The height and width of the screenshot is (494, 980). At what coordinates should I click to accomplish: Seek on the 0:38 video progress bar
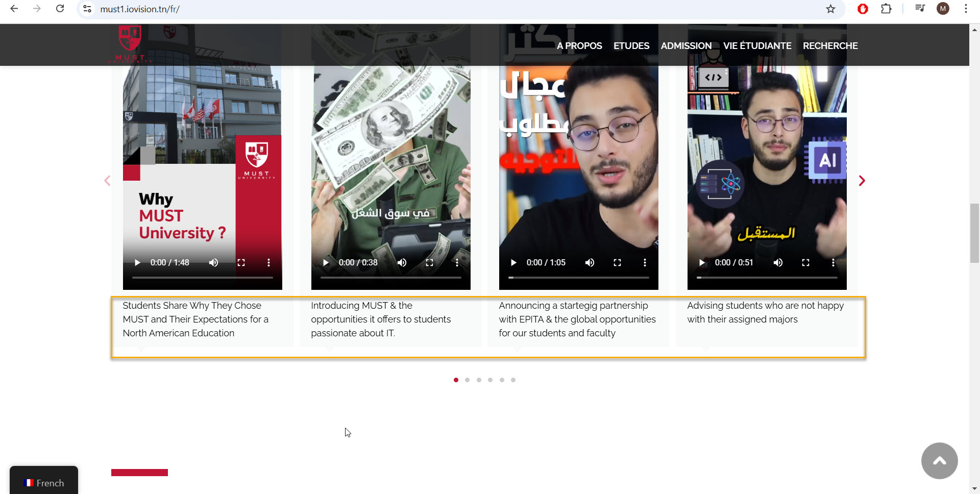[x=390, y=278]
